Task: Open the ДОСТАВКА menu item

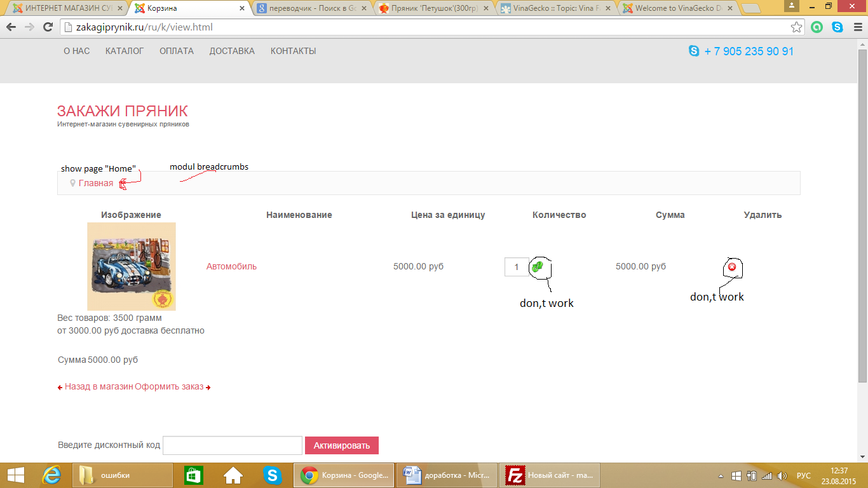Action: pyautogui.click(x=232, y=51)
